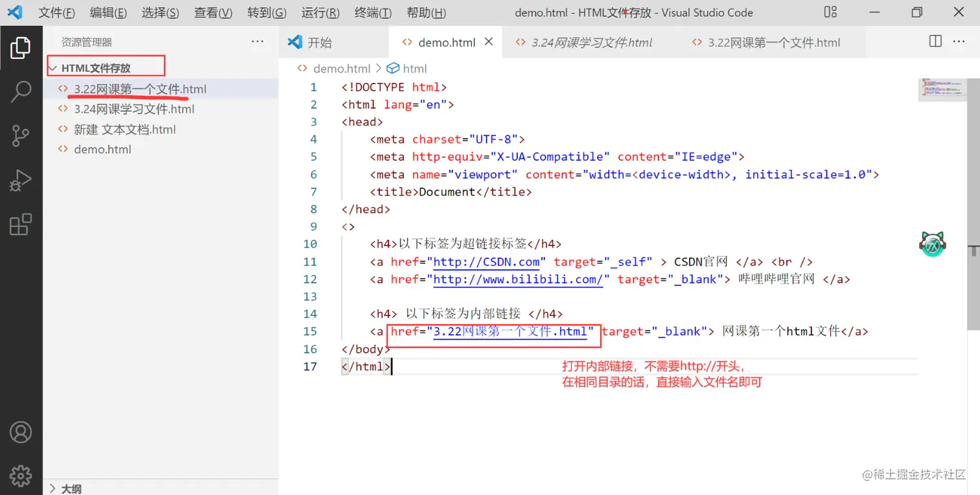Click the VS Code logo in title bar
The height and width of the screenshot is (495, 980).
point(14,12)
